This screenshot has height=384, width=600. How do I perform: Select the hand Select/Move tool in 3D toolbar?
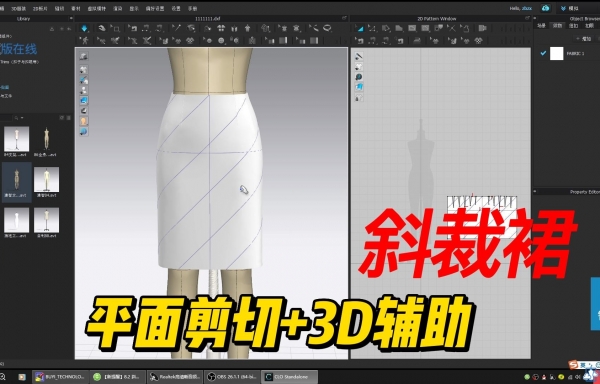point(102,28)
